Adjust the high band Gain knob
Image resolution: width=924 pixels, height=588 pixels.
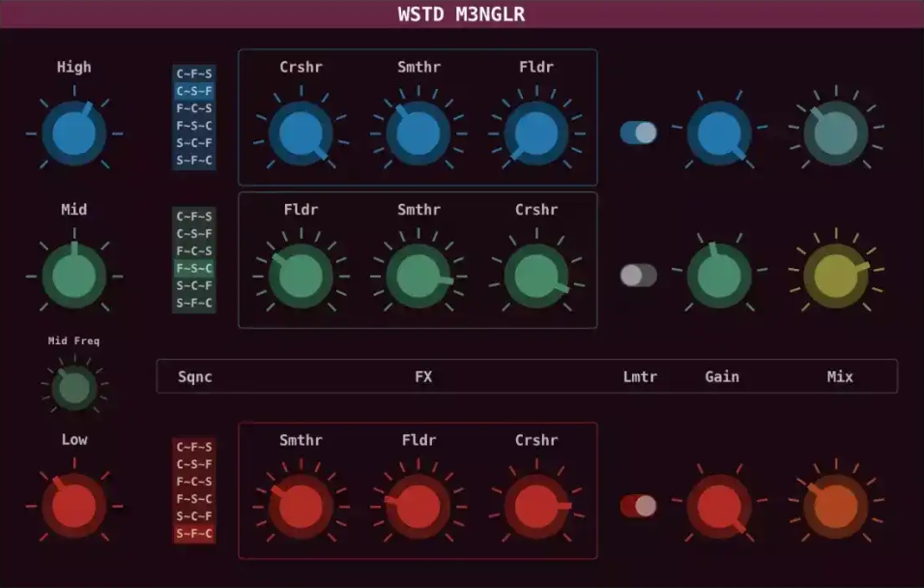pyautogui.click(x=719, y=132)
